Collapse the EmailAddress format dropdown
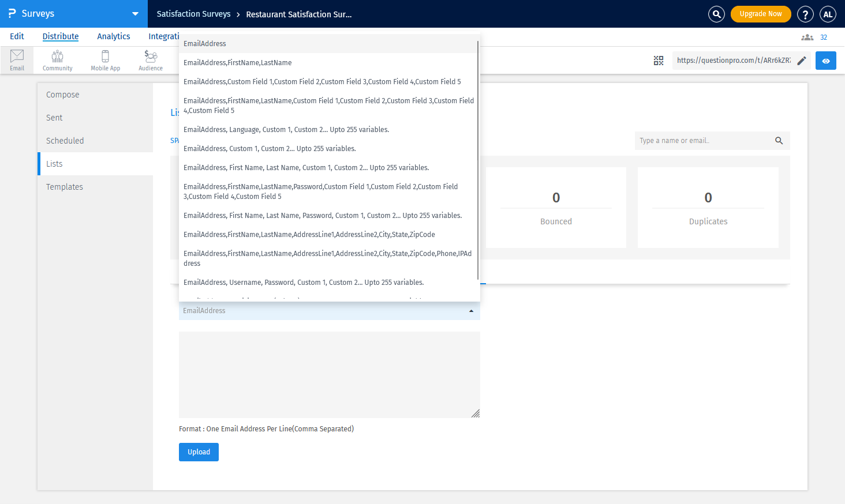845x504 pixels. 471,310
